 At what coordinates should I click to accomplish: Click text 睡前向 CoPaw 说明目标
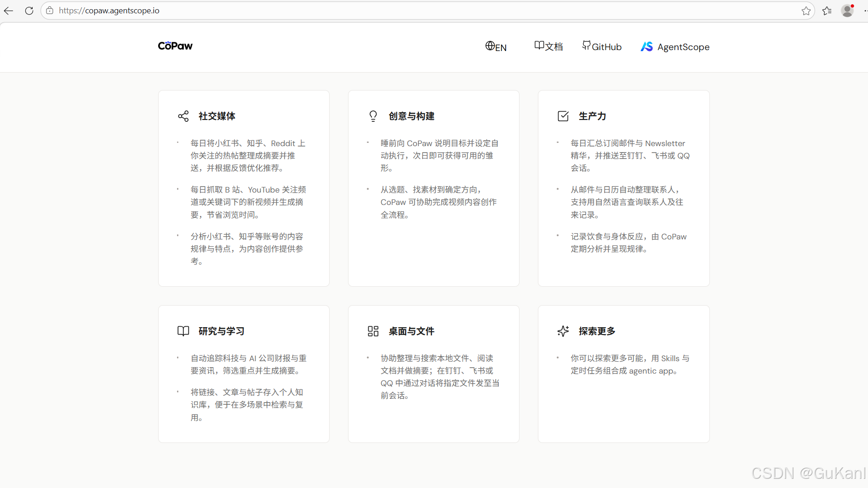[x=440, y=156]
